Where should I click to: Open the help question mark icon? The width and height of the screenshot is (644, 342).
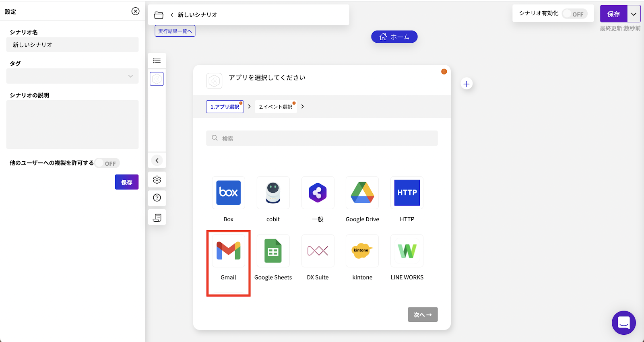[x=157, y=198]
